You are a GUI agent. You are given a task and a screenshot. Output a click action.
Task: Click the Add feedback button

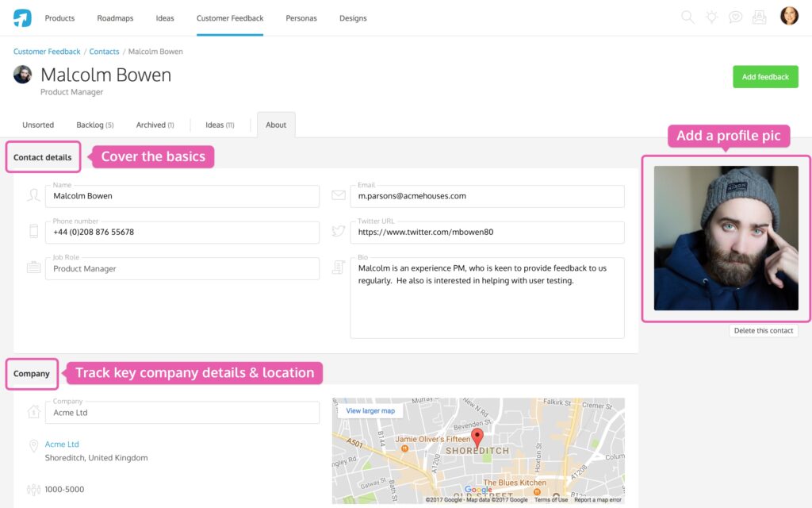[x=764, y=76]
